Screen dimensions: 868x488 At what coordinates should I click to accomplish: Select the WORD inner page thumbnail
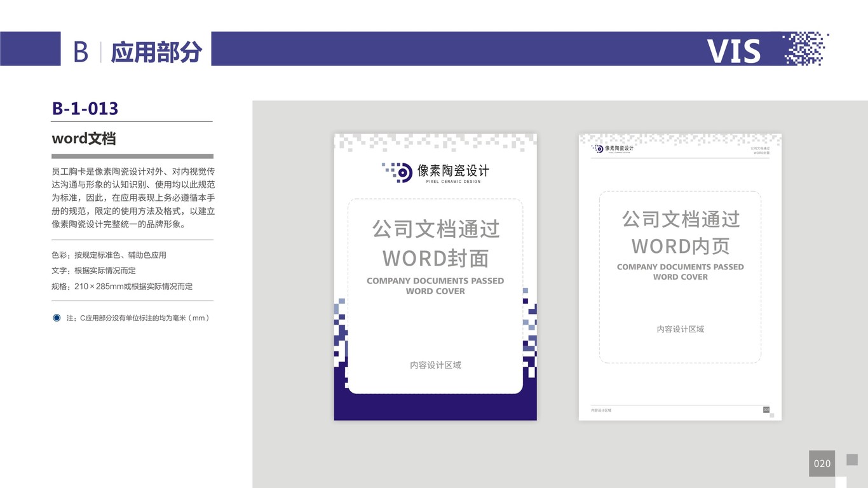click(x=680, y=277)
